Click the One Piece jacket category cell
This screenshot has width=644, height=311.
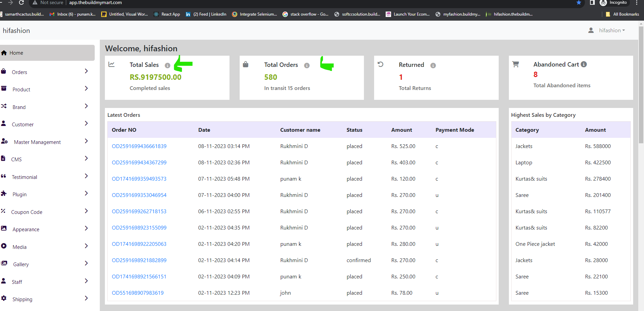[x=535, y=244]
